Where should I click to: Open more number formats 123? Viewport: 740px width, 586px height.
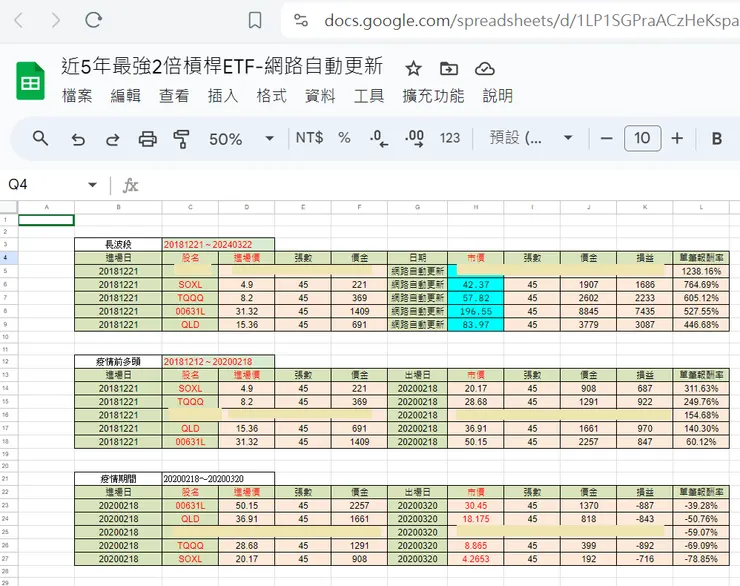coord(450,138)
